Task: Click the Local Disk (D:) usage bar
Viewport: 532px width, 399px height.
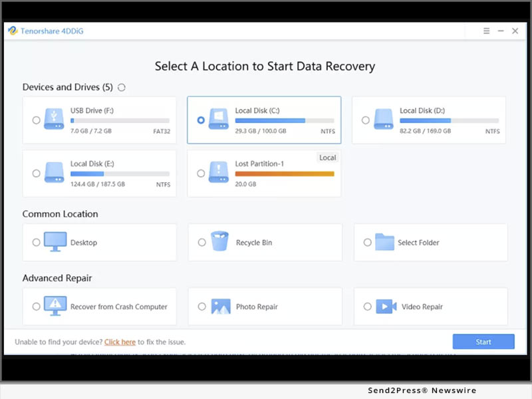Action: pos(450,120)
